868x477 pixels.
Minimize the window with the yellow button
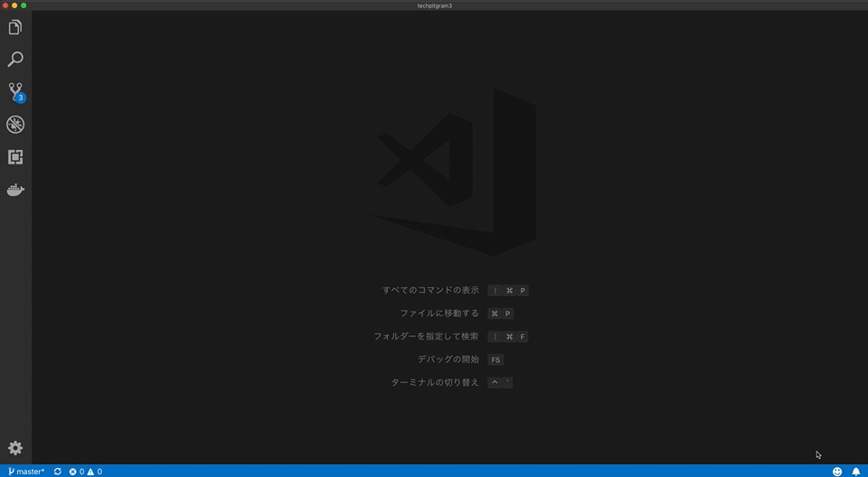pos(14,5)
